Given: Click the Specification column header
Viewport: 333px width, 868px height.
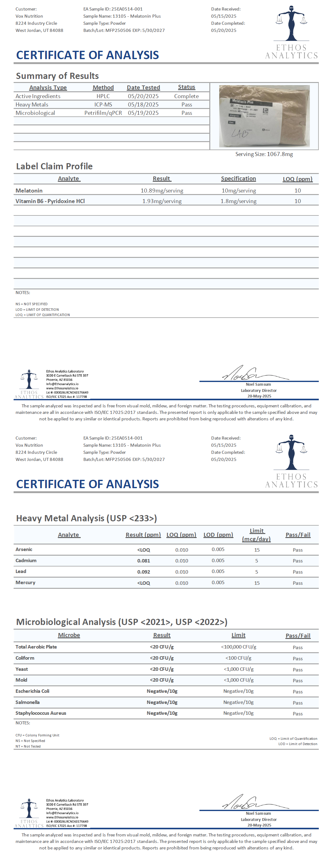Looking at the screenshot, I should [238, 179].
